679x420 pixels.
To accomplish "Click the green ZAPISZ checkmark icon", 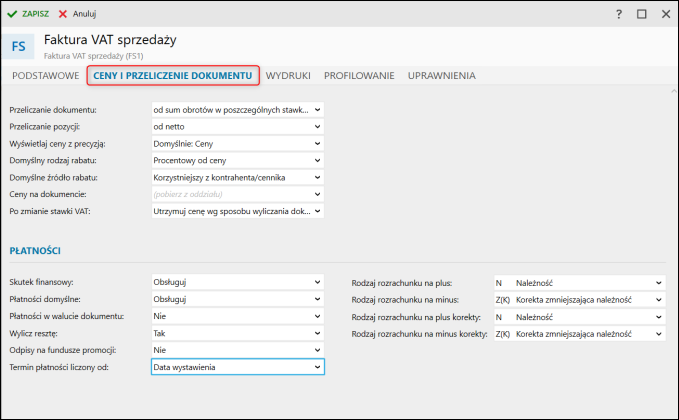I will (12, 14).
